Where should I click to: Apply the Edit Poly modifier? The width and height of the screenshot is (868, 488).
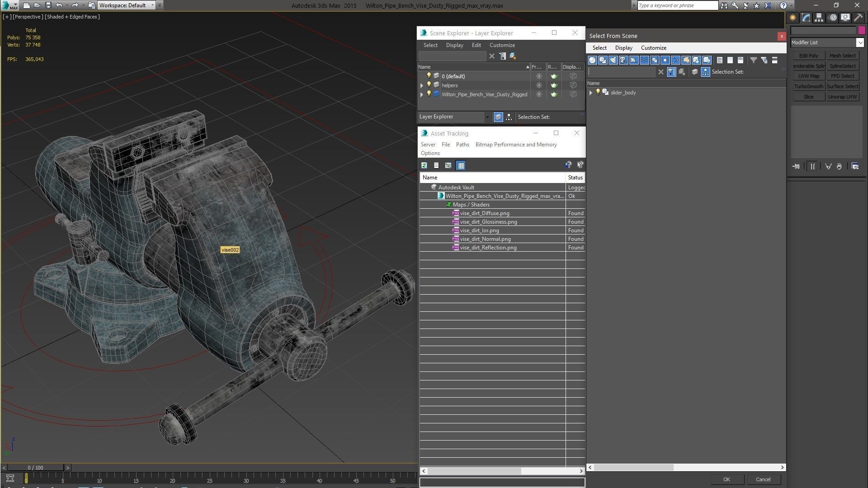[808, 56]
